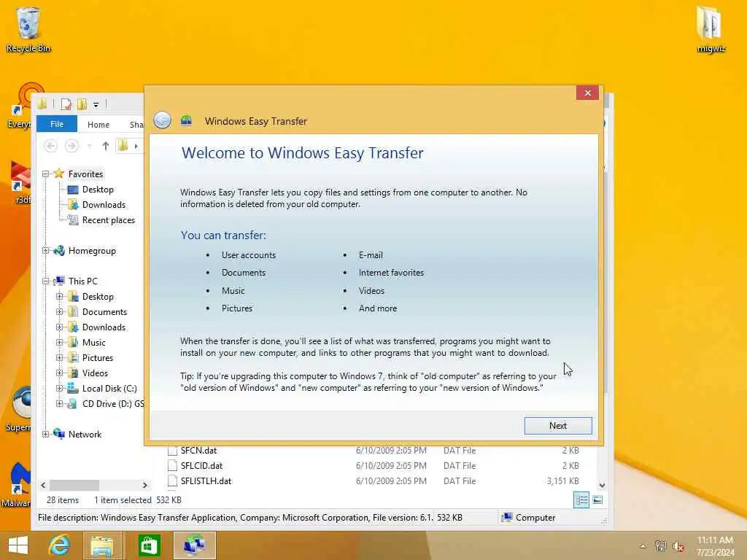Select the SFLISTLH.dat file
The width and height of the screenshot is (747, 560).
pos(205,481)
